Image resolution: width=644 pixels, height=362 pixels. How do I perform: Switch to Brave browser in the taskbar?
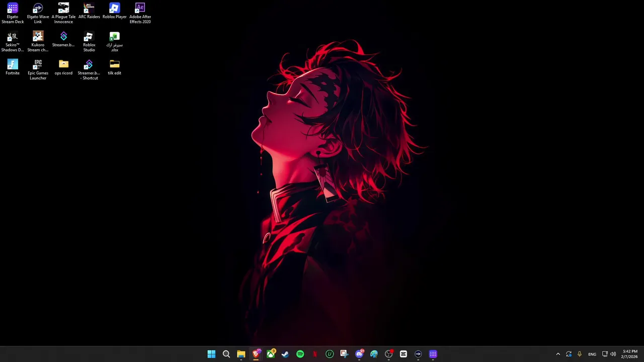[256, 354]
